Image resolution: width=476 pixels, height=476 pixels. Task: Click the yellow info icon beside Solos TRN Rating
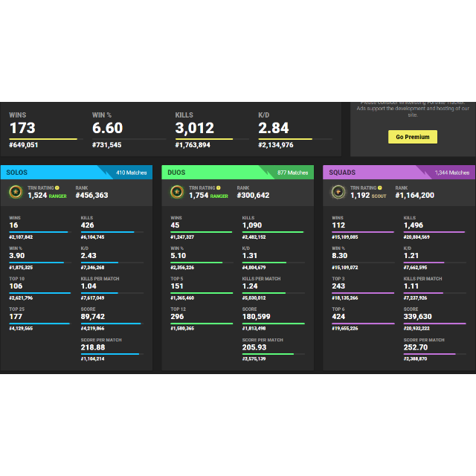pos(57,188)
